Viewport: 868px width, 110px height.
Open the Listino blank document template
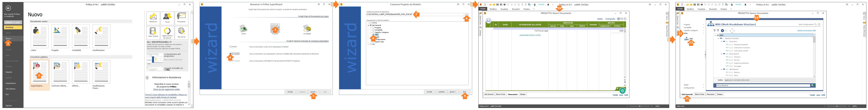coord(39,36)
